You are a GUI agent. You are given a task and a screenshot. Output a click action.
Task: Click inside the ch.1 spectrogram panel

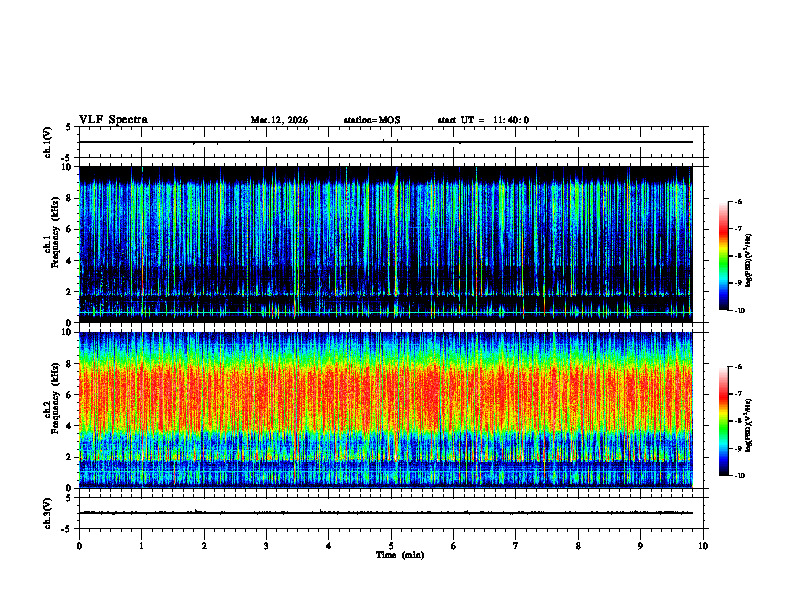(x=385, y=244)
